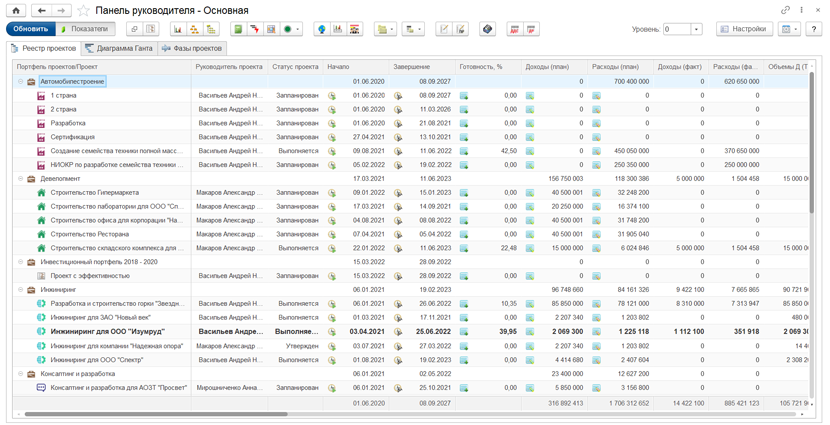This screenshot has width=830, height=425.
Task: Switch to Фазы проектов tab
Action: point(192,49)
